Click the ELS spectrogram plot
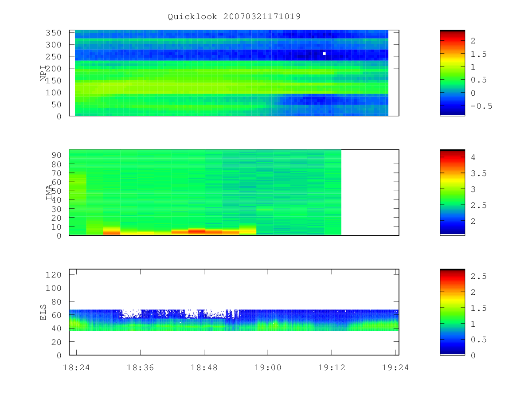 point(234,312)
